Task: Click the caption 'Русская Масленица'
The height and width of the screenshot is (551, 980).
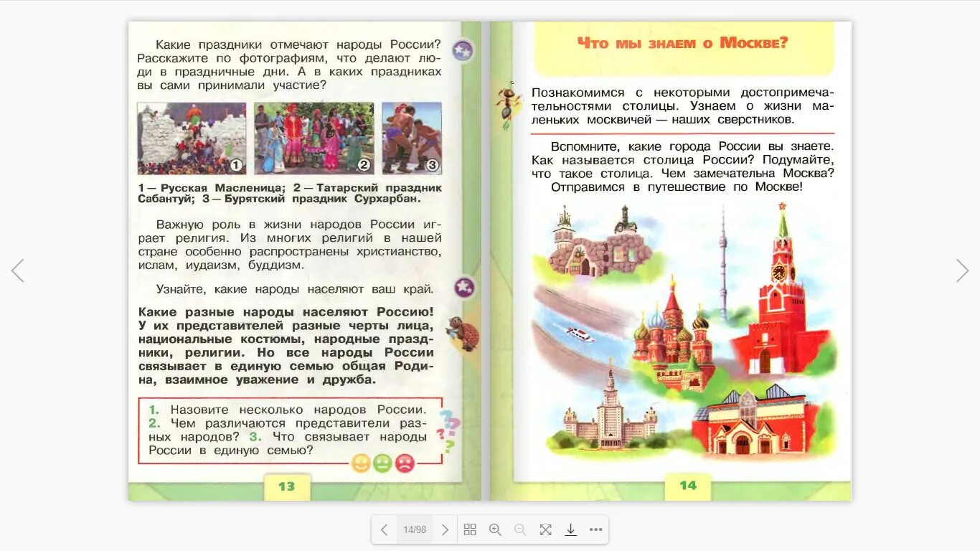Action: coord(223,188)
